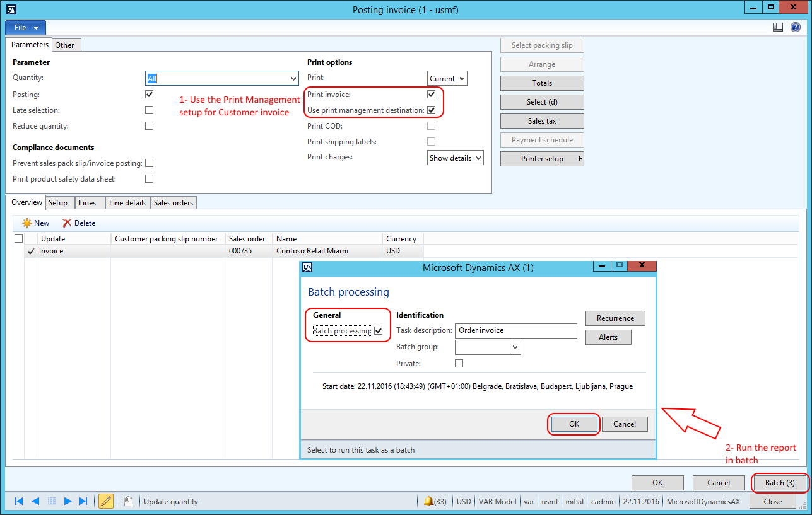Open the Line details tab
The width and height of the screenshot is (812, 515).
[x=127, y=203]
